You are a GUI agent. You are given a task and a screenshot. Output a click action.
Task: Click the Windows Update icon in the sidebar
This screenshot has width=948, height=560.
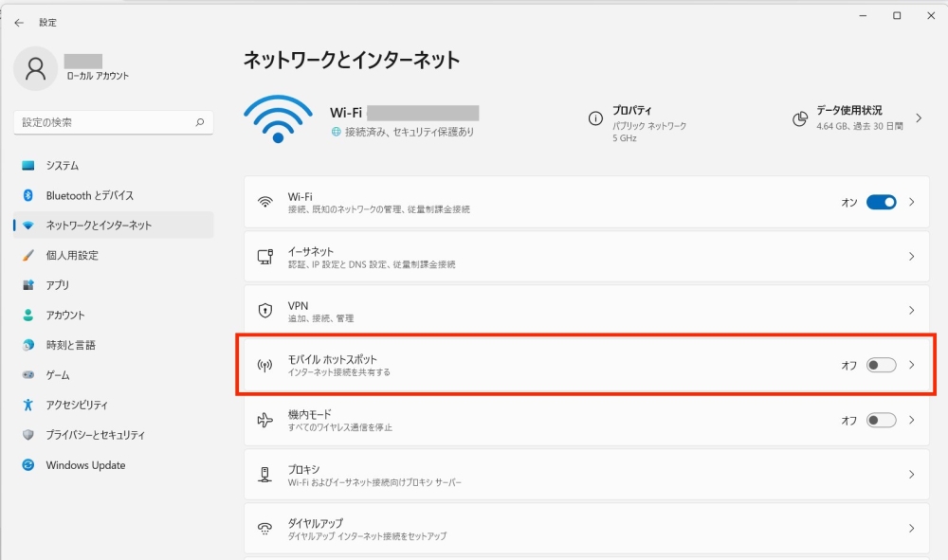point(27,465)
